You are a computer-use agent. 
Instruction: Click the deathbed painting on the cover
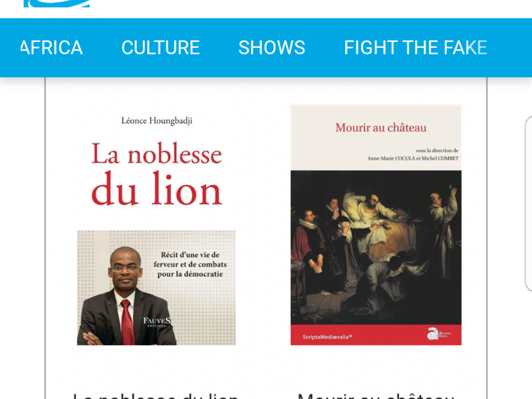[x=376, y=247]
